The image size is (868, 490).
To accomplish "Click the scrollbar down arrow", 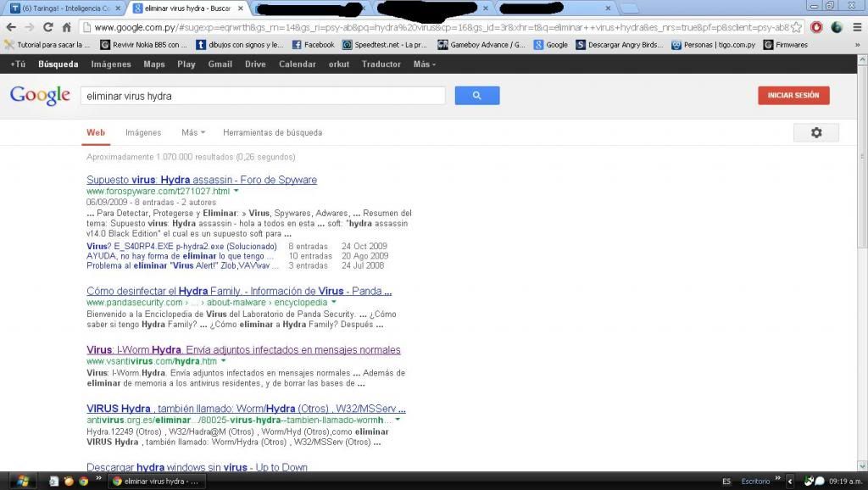I will tap(862, 465).
